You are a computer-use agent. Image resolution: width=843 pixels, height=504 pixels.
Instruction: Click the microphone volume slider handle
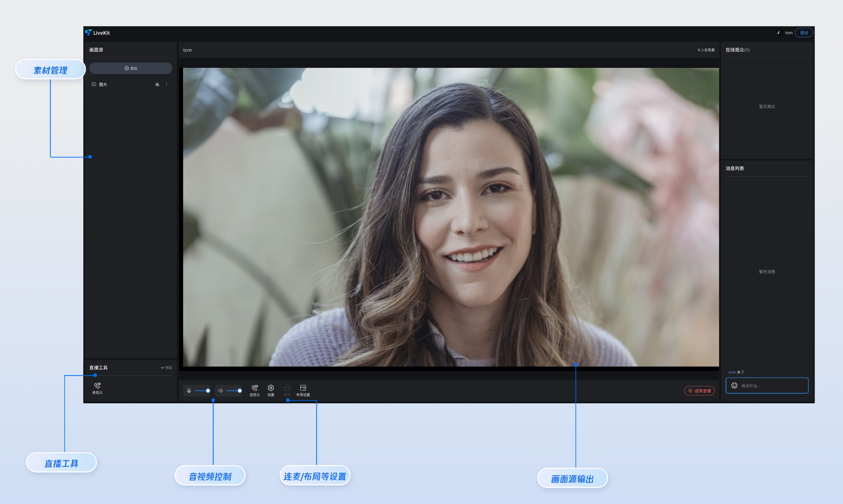point(208,391)
